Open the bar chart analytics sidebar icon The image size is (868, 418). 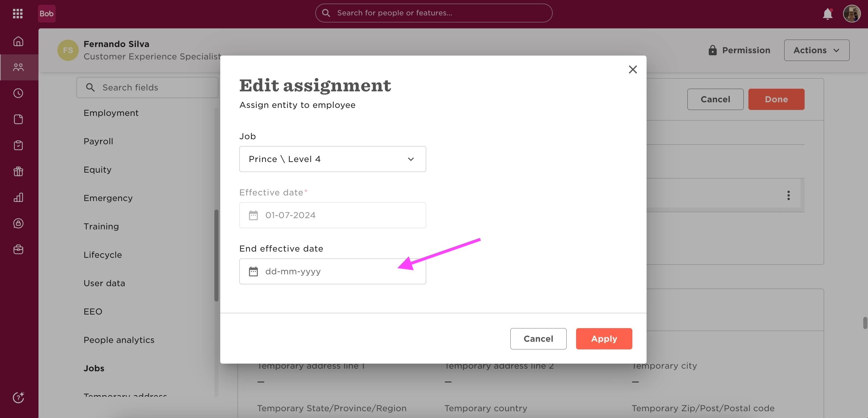tap(18, 197)
